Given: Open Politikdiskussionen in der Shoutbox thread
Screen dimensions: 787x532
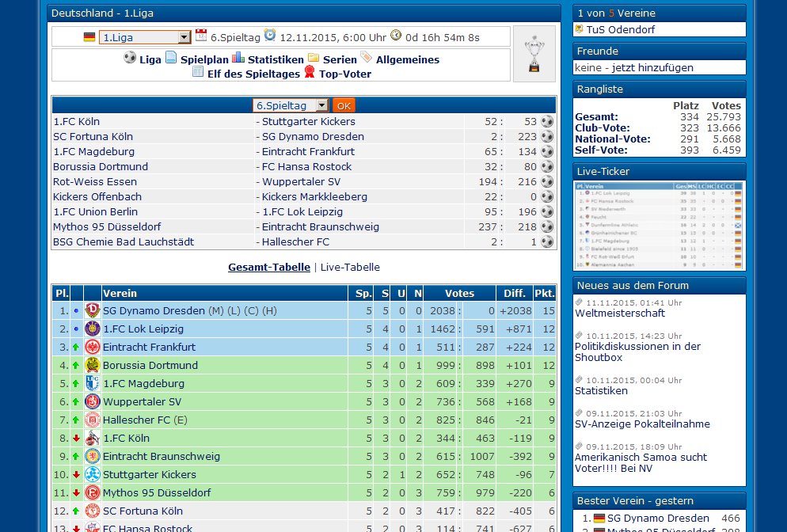Looking at the screenshot, I should [637, 351].
